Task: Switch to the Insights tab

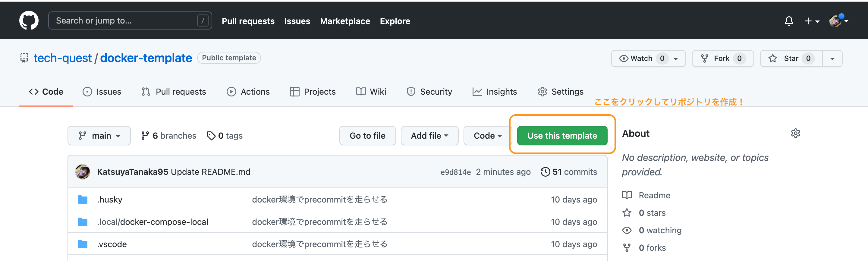Action: pos(495,92)
